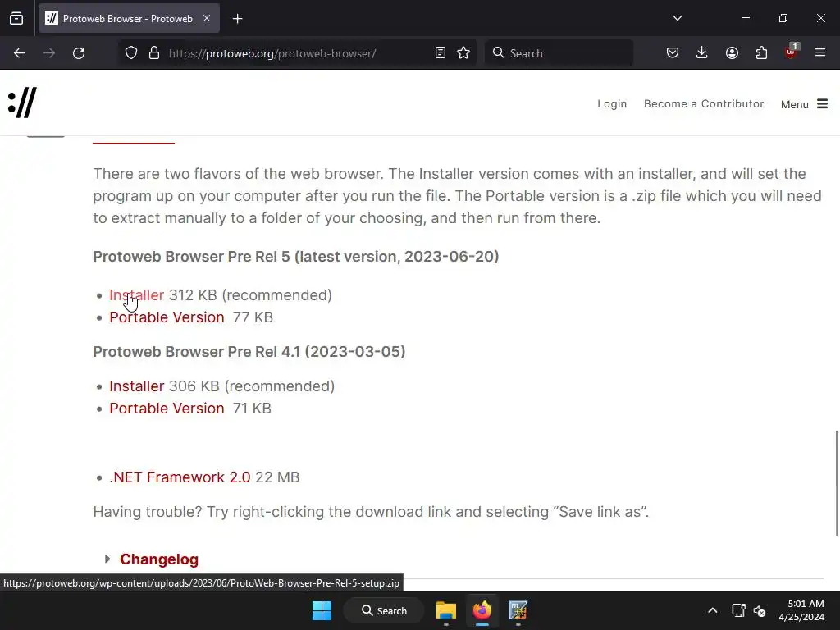Open Firefox application hamburger menu
840x630 pixels.
[820, 53]
